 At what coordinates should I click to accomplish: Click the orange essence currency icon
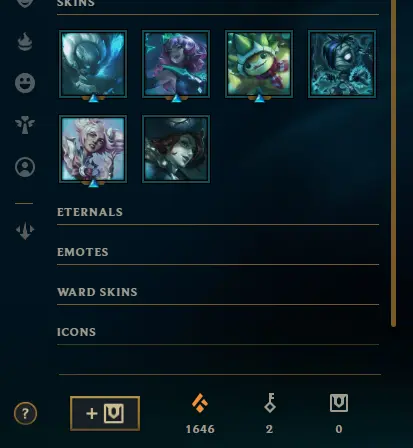(200, 403)
